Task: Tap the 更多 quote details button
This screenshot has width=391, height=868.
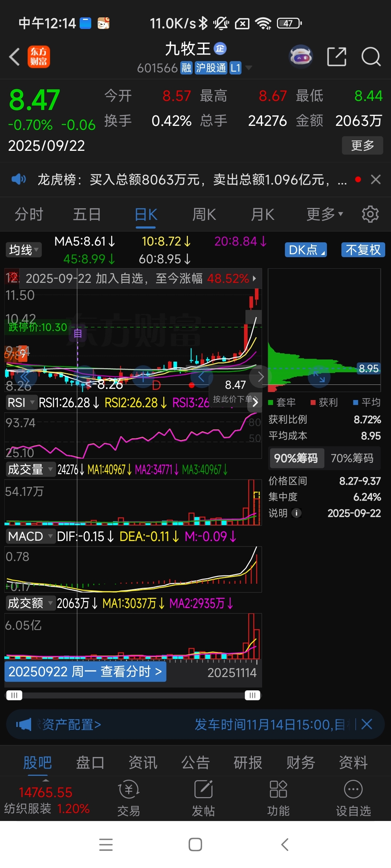Action: 362,145
